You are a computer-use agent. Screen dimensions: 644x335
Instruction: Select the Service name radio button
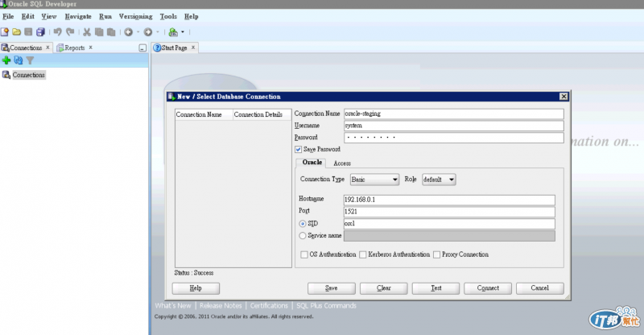pos(303,235)
